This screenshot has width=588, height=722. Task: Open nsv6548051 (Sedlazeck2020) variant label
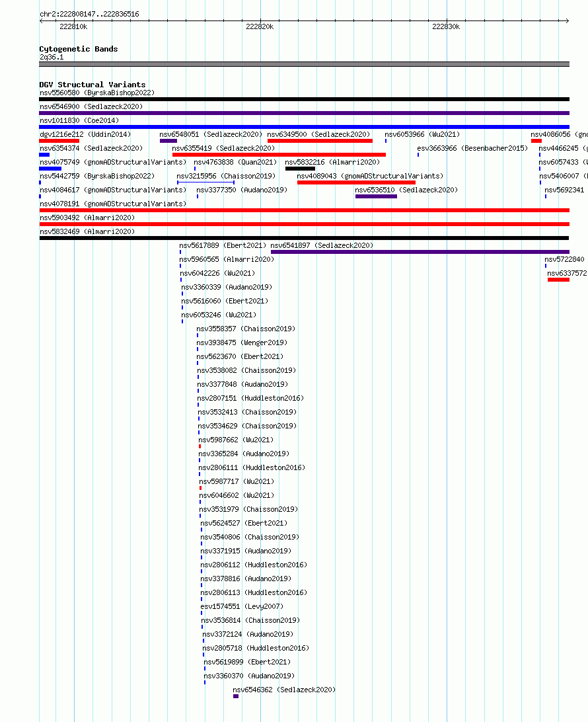pyautogui.click(x=211, y=134)
